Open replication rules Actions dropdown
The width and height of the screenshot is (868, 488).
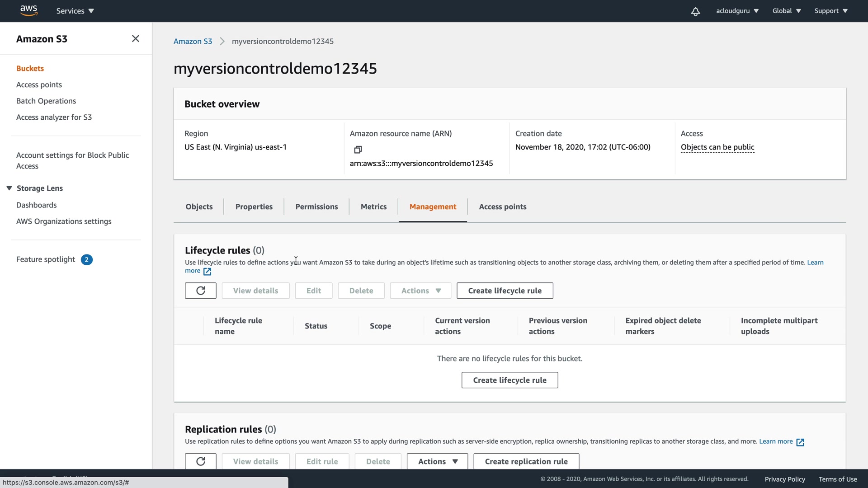(437, 461)
